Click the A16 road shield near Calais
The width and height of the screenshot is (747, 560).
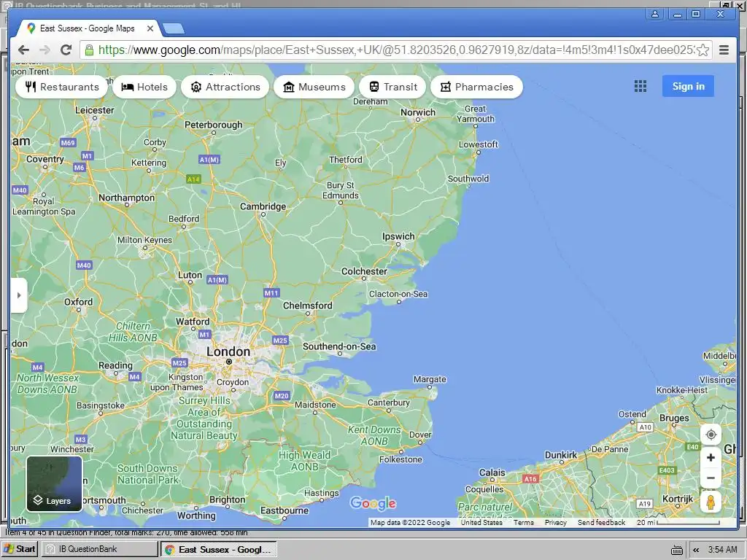coord(530,479)
